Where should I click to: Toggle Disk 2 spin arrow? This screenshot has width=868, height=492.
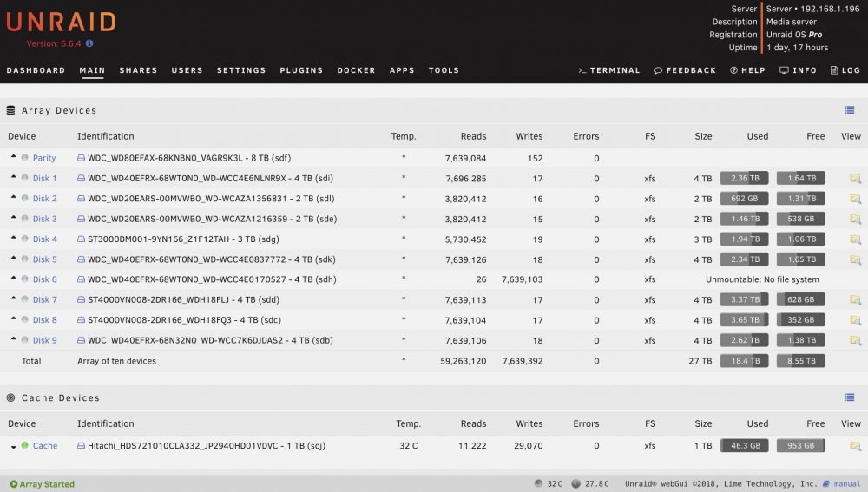(13, 197)
